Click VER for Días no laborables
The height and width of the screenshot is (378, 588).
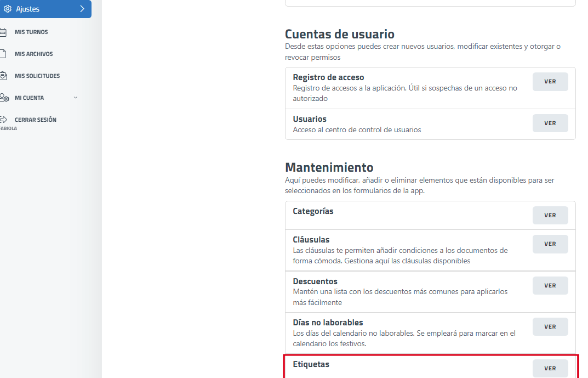point(550,327)
